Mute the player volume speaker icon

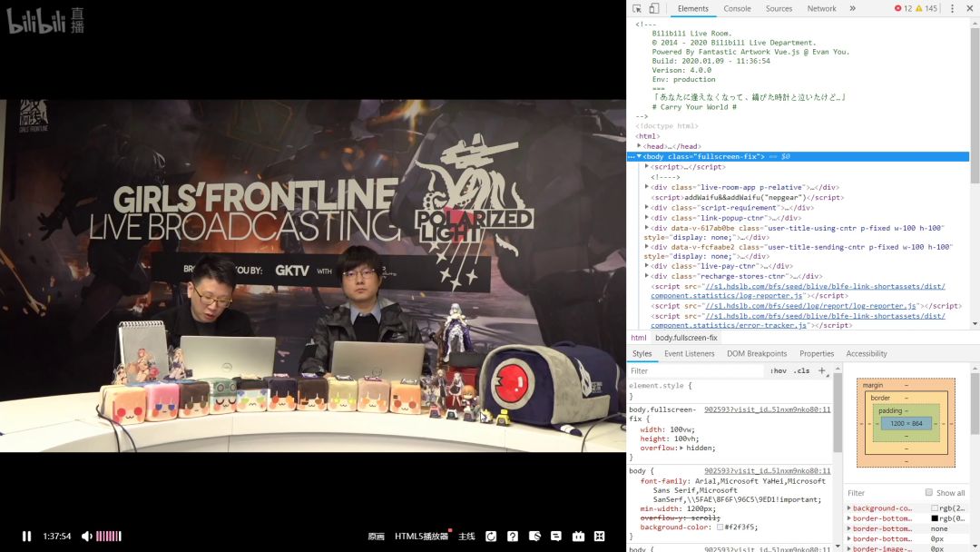87,536
